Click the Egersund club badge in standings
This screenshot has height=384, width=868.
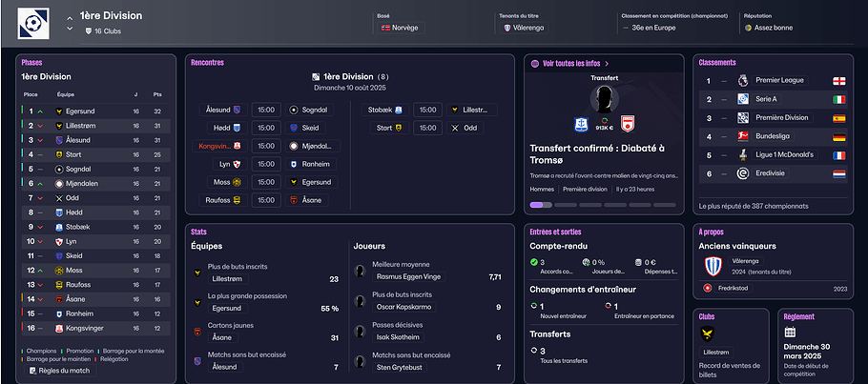coord(59,111)
